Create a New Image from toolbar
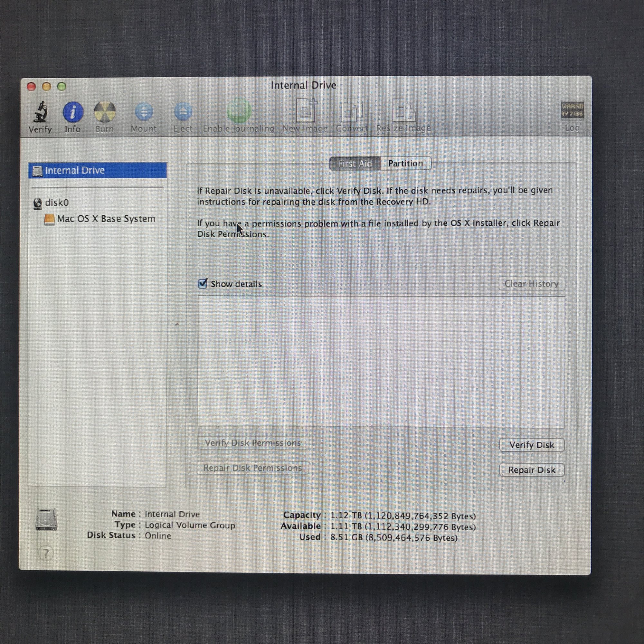The image size is (644, 644). point(305,111)
